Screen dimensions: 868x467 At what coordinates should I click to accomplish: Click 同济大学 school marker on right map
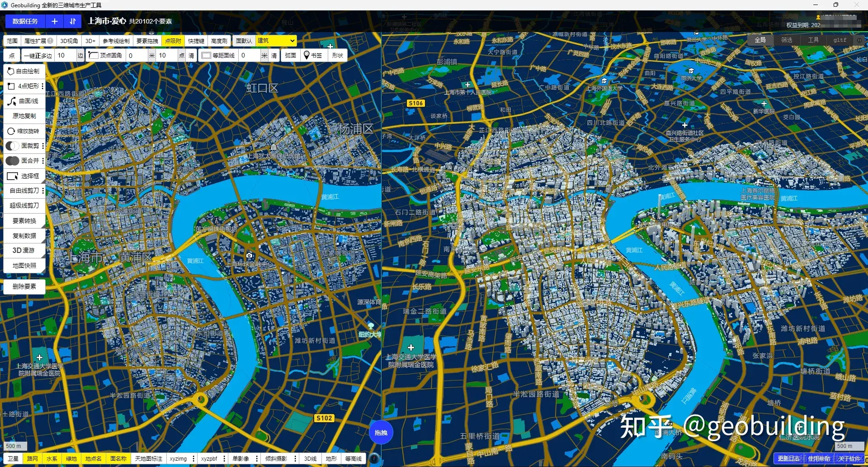point(691,71)
